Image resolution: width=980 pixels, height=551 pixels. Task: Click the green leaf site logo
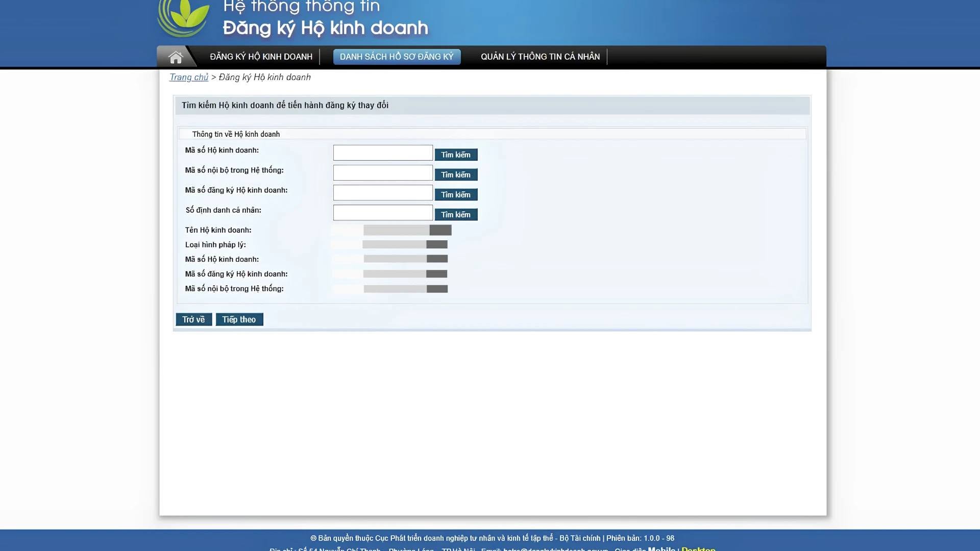click(184, 18)
